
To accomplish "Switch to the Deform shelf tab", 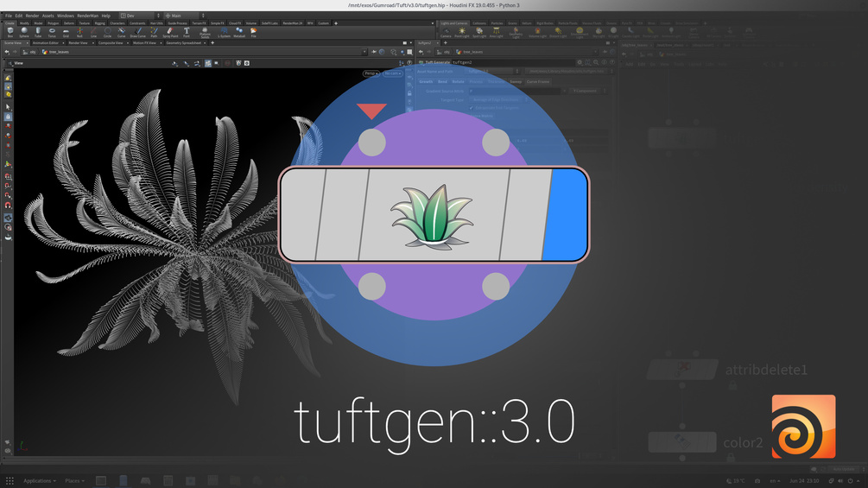I will click(68, 23).
